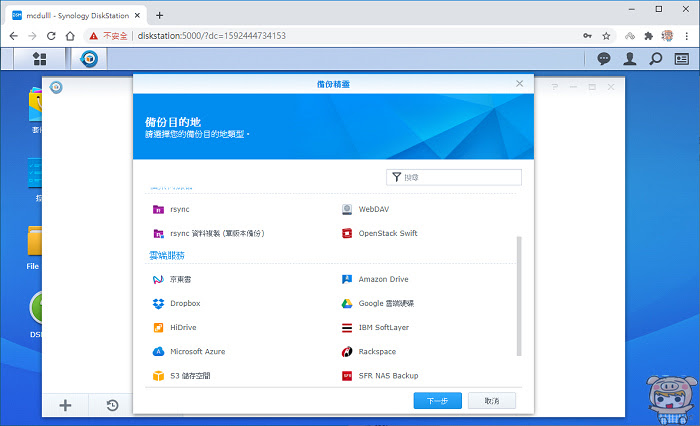Open the widgets panel icon
The image size is (700, 426).
682,58
